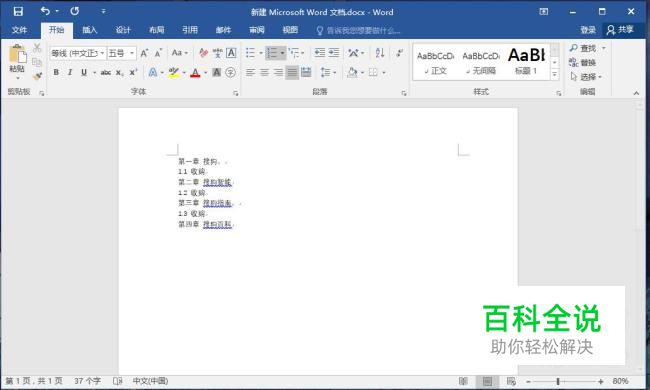650x390 pixels.
Task: Open numbering list dropdown arrow
Action: point(282,53)
